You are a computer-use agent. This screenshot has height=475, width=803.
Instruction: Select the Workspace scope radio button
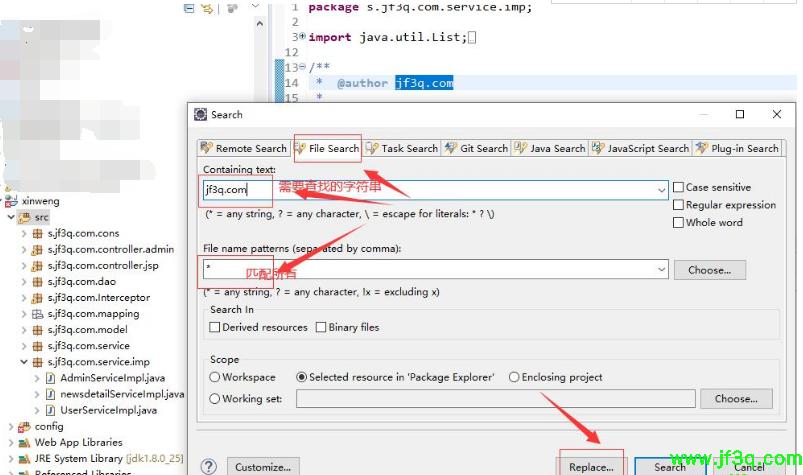(214, 377)
